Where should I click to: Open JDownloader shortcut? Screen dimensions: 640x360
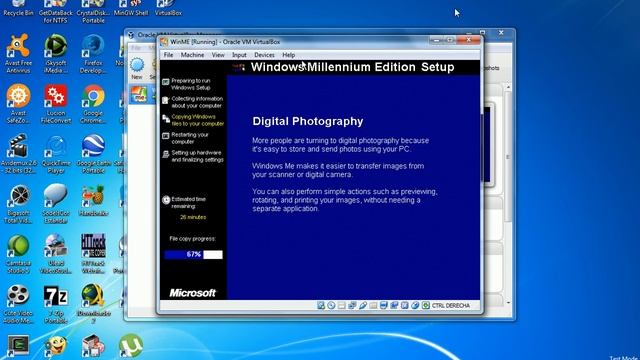(x=93, y=304)
